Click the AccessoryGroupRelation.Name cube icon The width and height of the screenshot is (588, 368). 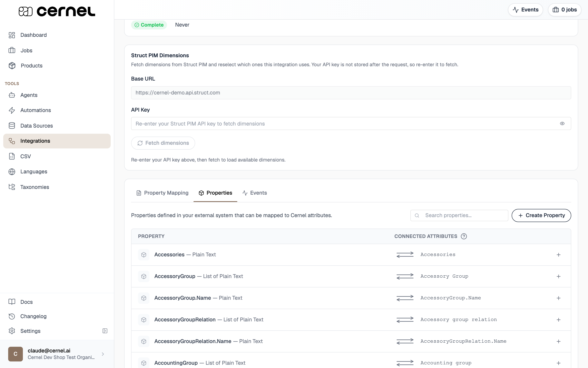[144, 341]
